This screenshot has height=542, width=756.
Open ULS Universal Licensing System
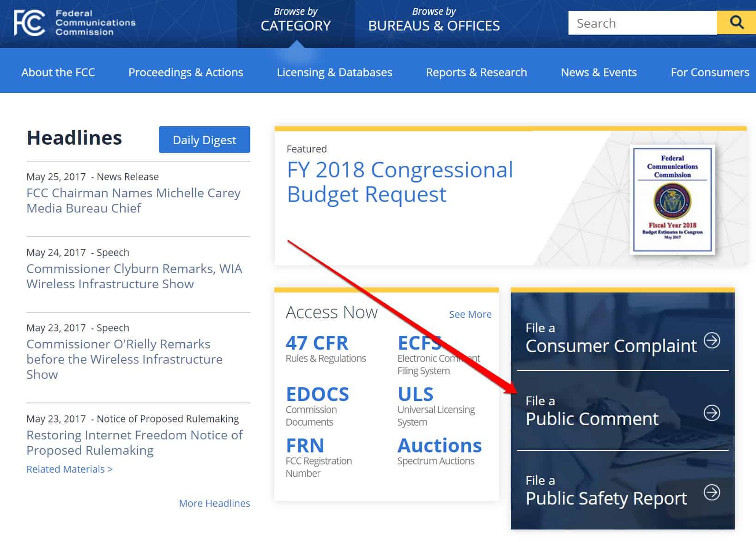pos(436,406)
